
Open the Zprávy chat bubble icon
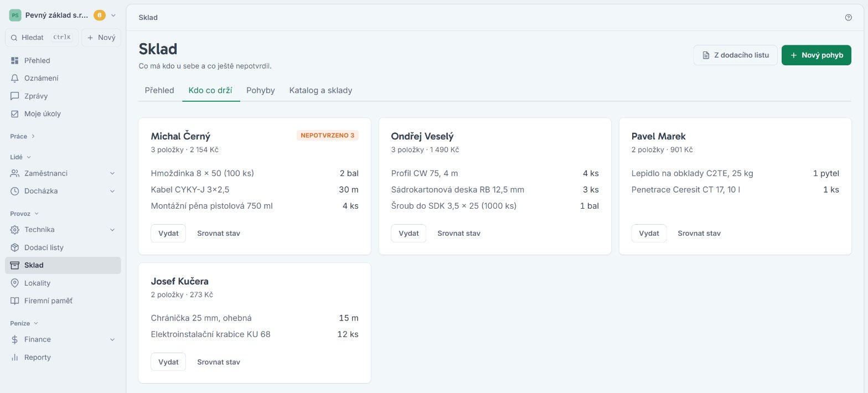click(x=15, y=96)
